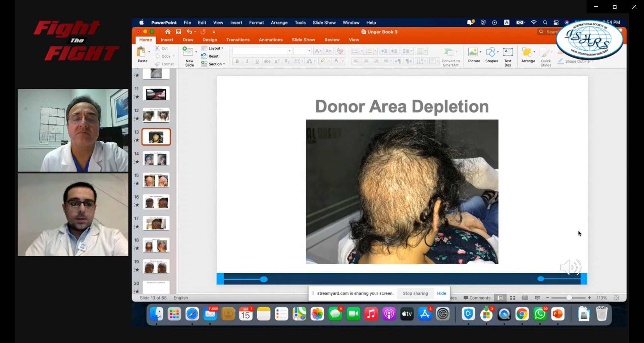Image resolution: width=644 pixels, height=343 pixels.
Task: Center align the paragraph text
Action: [366, 61]
